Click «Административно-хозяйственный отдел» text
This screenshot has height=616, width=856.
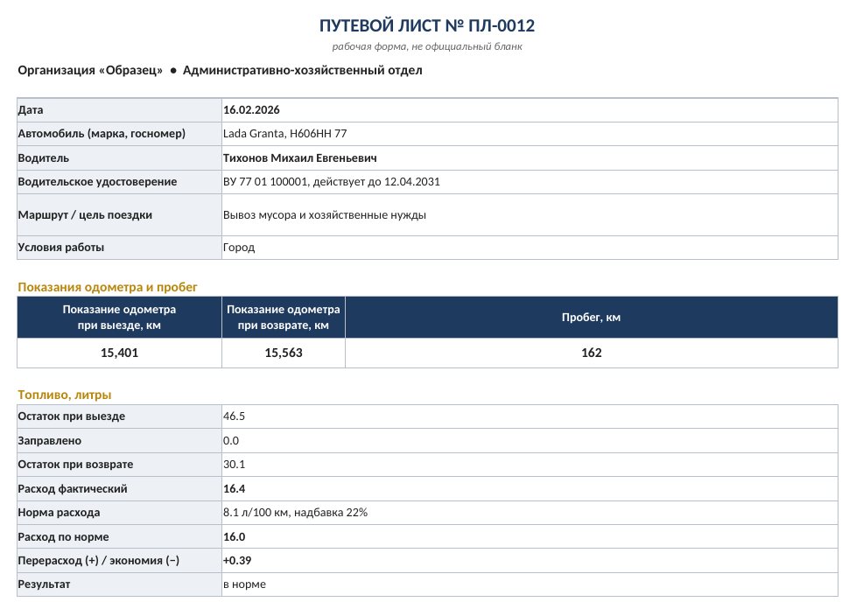point(303,70)
